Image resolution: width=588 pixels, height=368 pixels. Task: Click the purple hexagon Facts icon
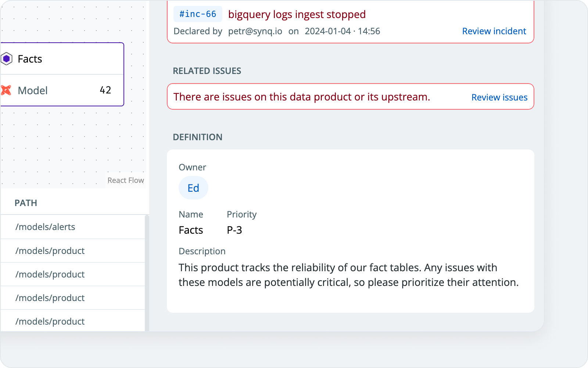[7, 59]
